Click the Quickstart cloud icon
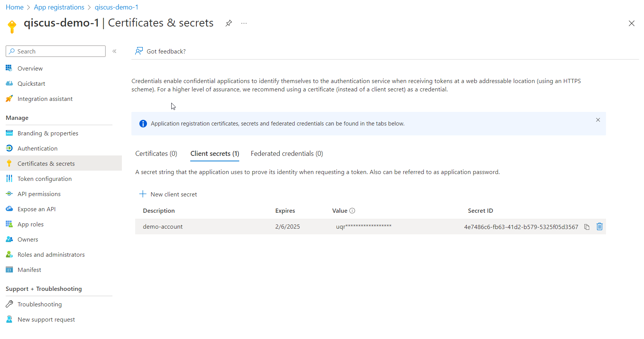 tap(9, 83)
